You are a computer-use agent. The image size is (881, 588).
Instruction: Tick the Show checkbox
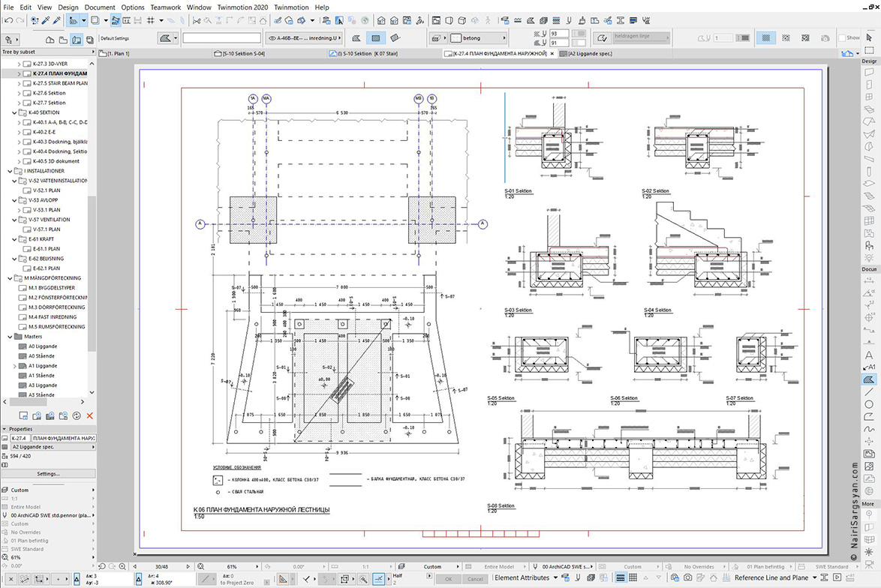[842, 37]
